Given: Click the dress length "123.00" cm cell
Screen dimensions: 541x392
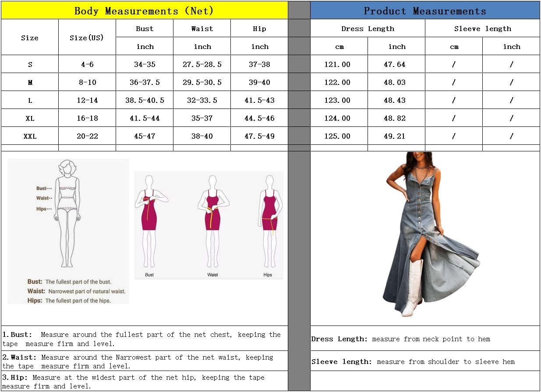Looking at the screenshot, I should coord(339,100).
